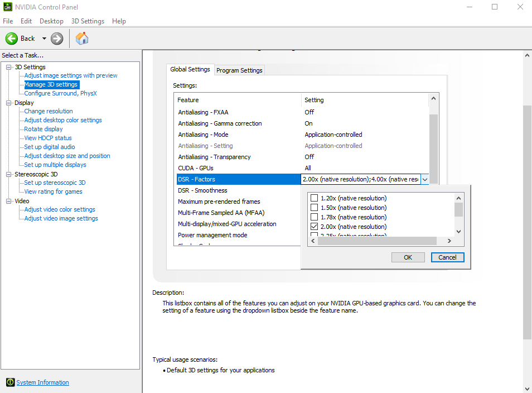Select the CUDA - GPUs row

303,168
